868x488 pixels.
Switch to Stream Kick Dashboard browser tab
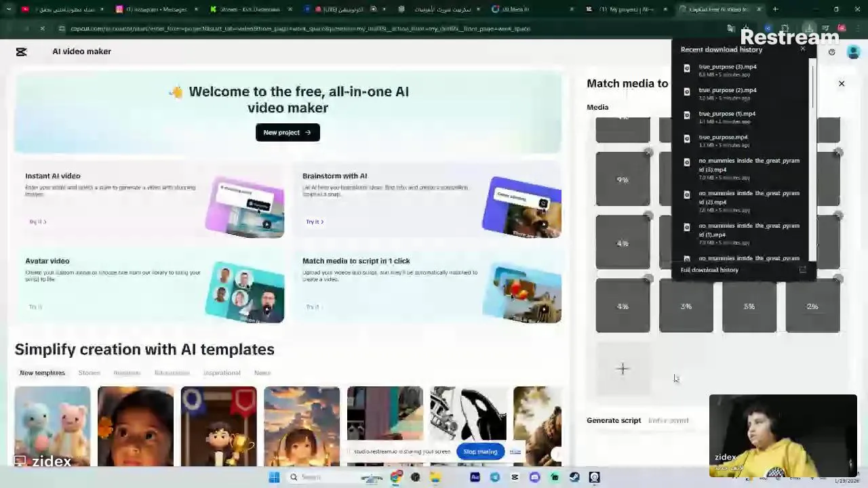click(x=250, y=9)
